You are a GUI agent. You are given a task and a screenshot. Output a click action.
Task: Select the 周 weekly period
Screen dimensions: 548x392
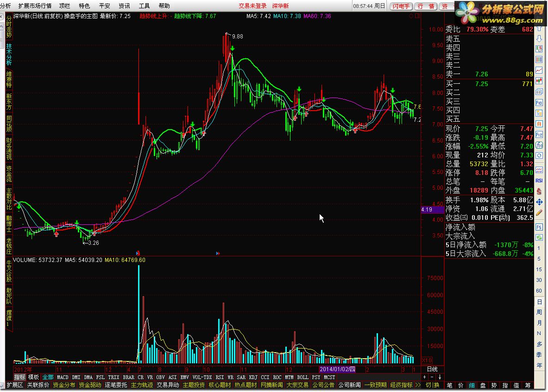[x=539, y=312]
